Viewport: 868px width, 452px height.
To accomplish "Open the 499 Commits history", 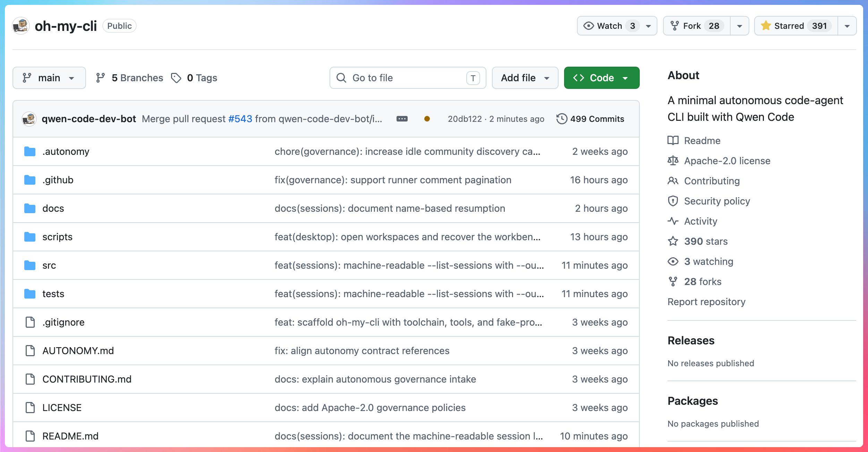I will pyautogui.click(x=590, y=119).
